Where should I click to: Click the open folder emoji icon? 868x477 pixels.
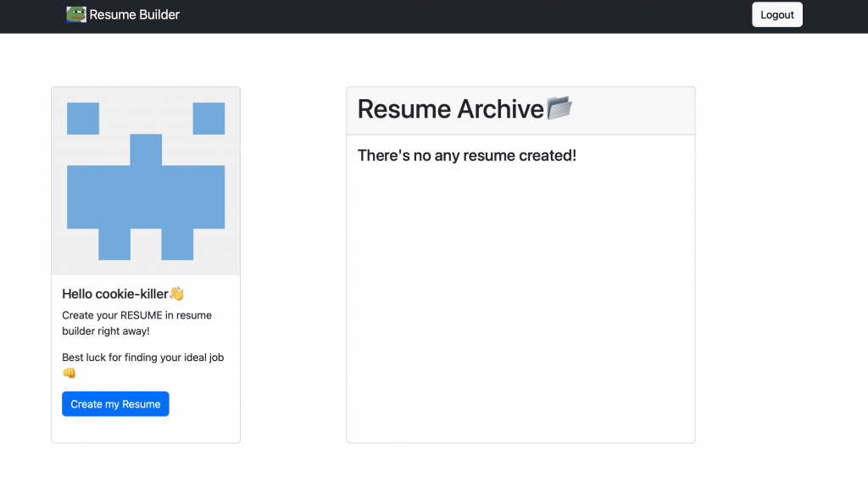tap(559, 108)
